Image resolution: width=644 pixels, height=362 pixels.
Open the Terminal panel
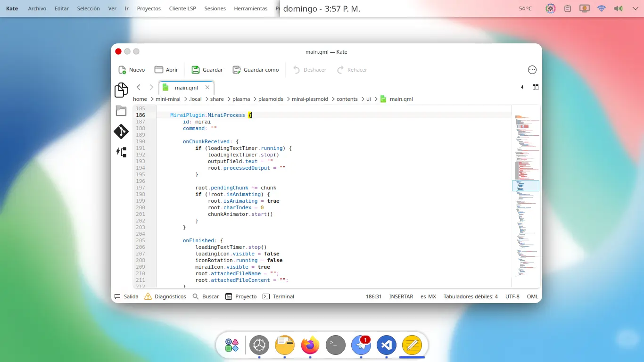coord(278,296)
